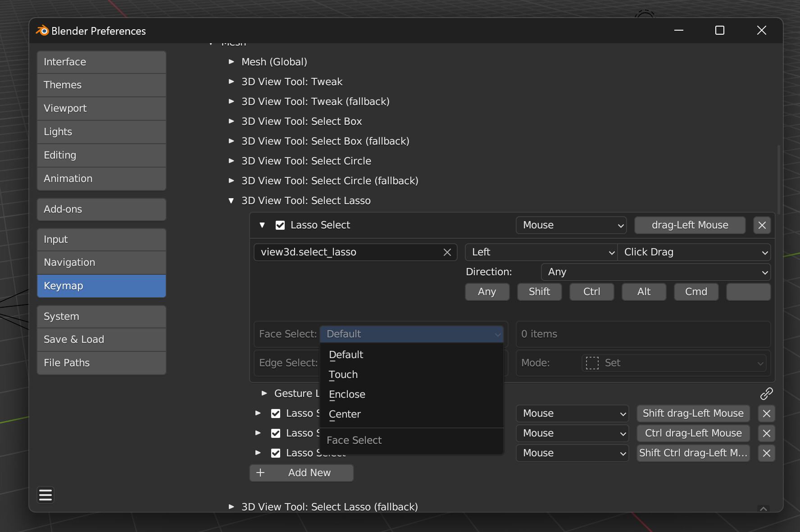Open the Left mouse button dropdown
This screenshot has width=800, height=532.
tap(541, 252)
